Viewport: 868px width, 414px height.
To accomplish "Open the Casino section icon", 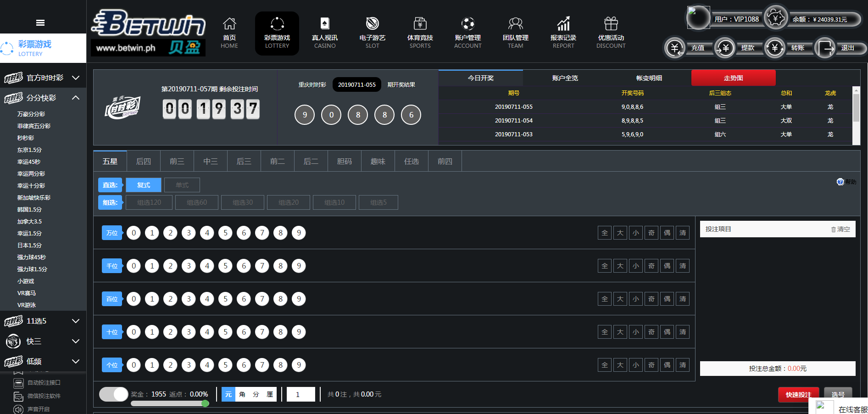I will [325, 24].
